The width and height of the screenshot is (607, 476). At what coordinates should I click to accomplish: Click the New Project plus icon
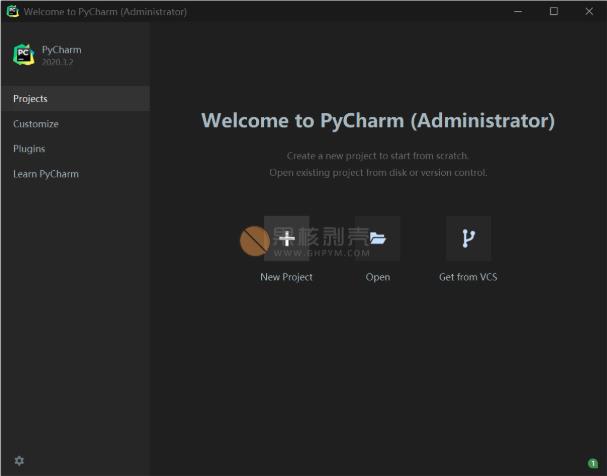coord(286,238)
